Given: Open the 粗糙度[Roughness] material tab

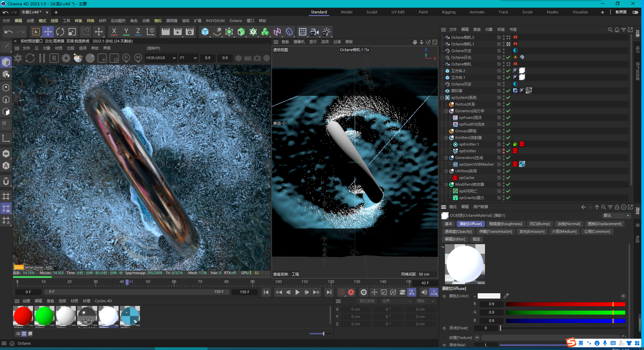Looking at the screenshot, I should 505,224.
